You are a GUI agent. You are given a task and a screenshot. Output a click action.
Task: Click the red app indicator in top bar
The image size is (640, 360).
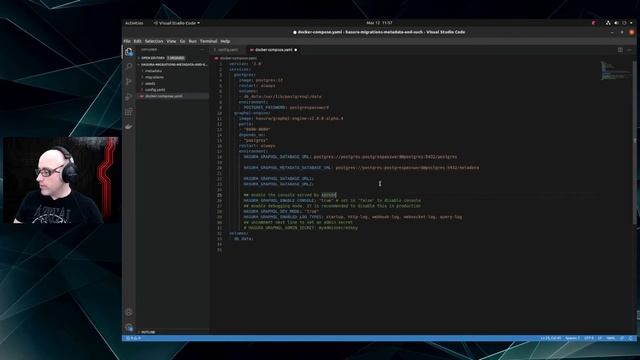coord(594,23)
